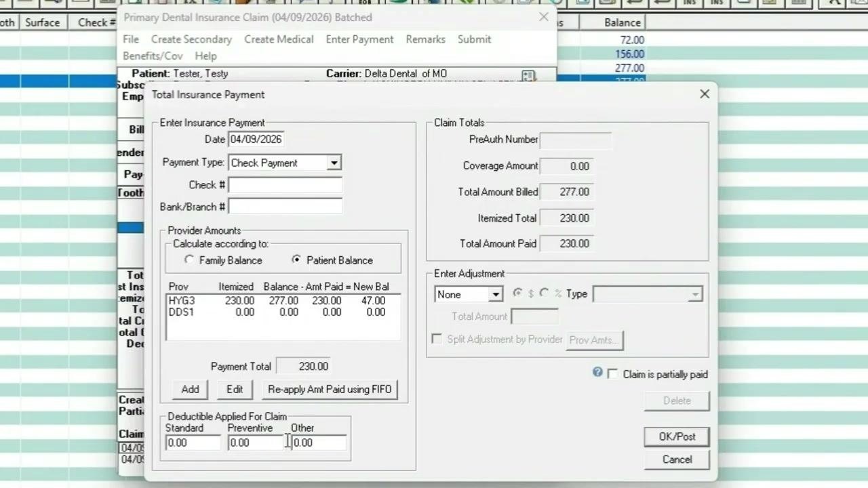
Task: Open the Benefits/Cov menu
Action: pos(153,56)
